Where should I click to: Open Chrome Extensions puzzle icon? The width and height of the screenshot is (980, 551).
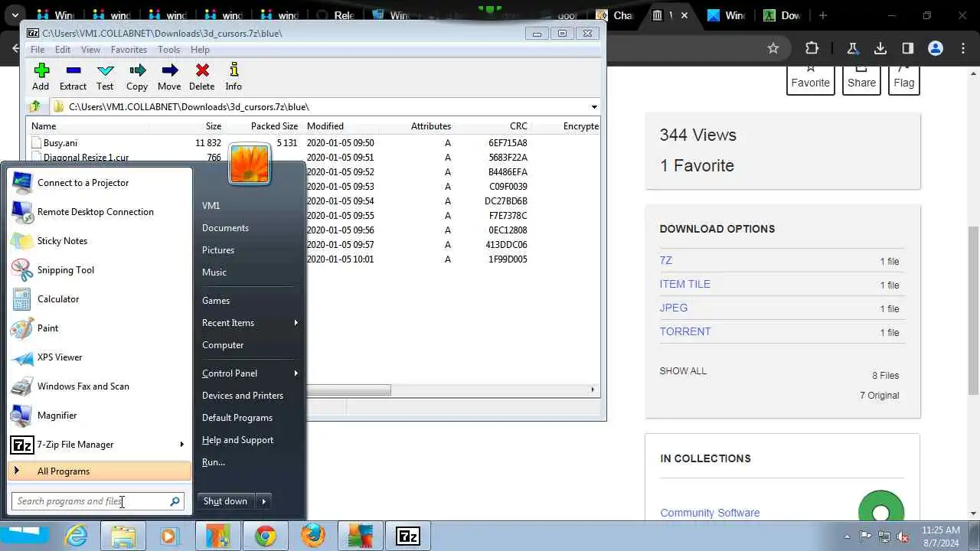pos(812,48)
